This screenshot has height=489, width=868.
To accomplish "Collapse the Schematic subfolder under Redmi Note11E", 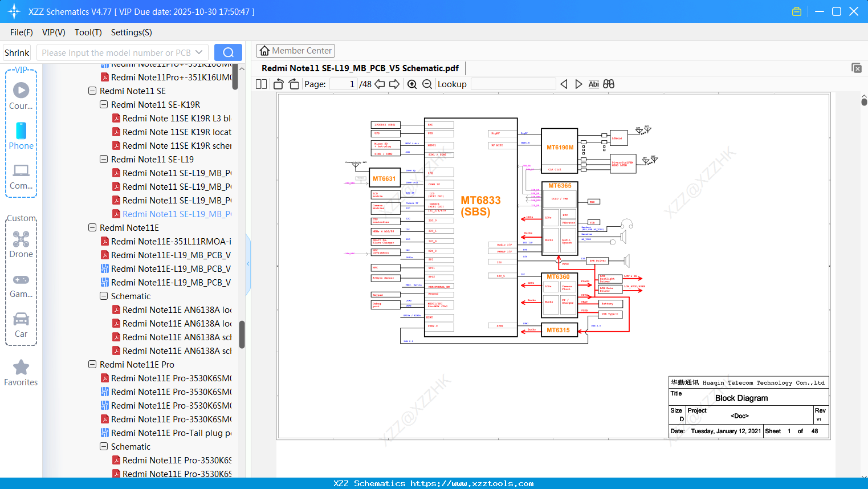I will coord(103,296).
